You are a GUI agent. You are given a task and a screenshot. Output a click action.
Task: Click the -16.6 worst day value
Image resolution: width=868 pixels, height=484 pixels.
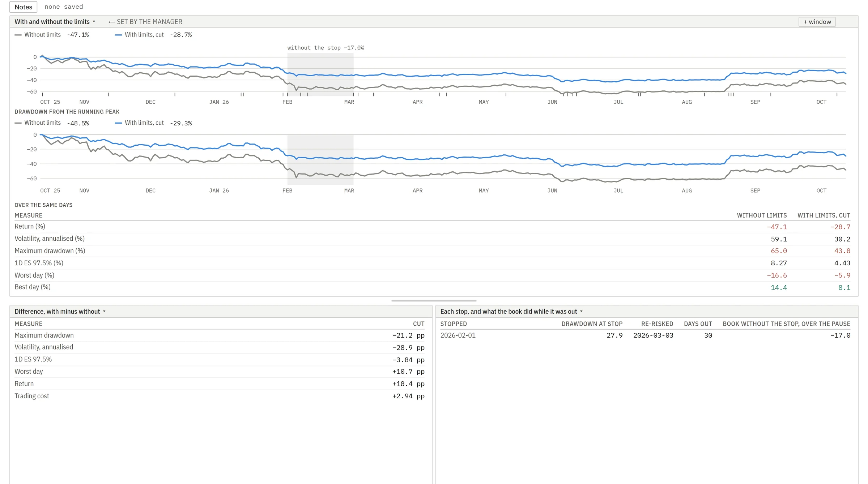(777, 275)
